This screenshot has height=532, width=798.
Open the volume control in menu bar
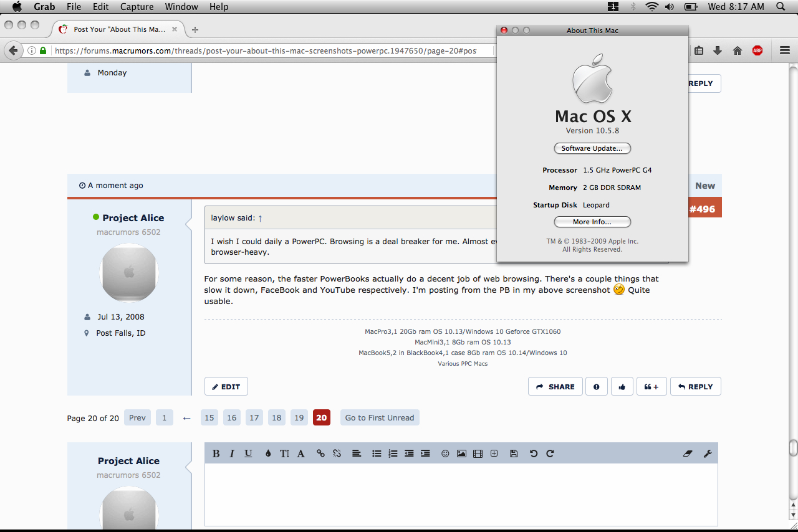pyautogui.click(x=670, y=7)
